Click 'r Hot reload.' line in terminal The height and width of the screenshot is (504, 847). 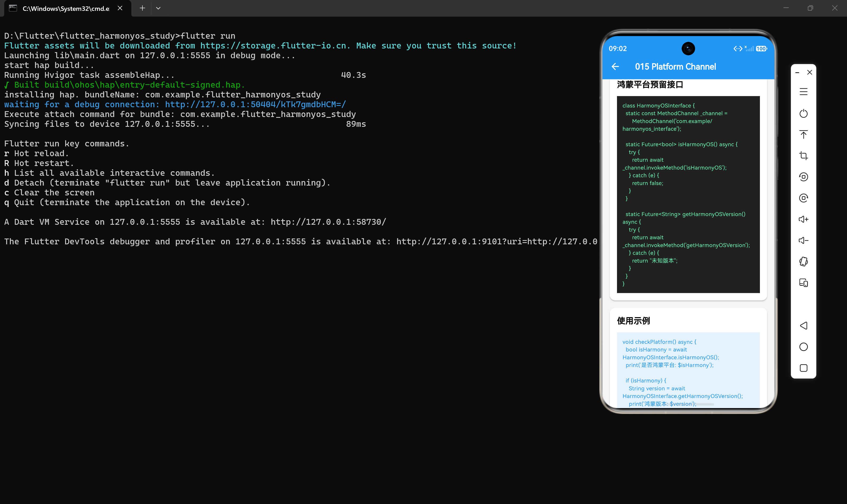coord(36,153)
